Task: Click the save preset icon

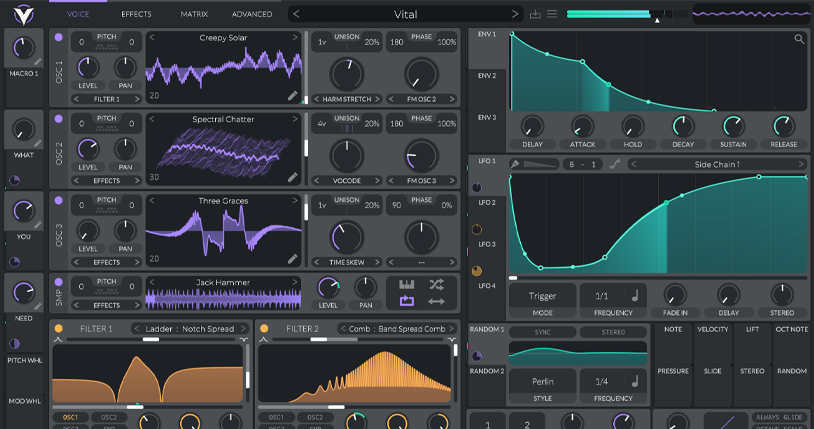Action: [535, 14]
